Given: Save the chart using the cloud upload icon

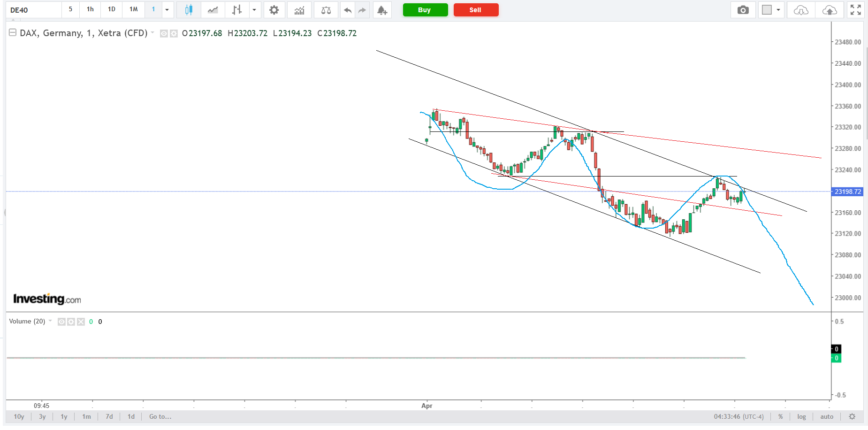Looking at the screenshot, I should tap(829, 10).
